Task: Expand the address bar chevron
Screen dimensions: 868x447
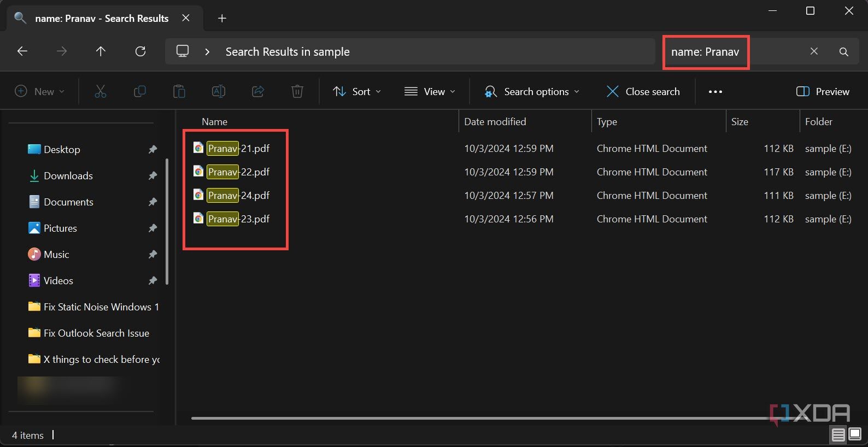Action: 207,52
